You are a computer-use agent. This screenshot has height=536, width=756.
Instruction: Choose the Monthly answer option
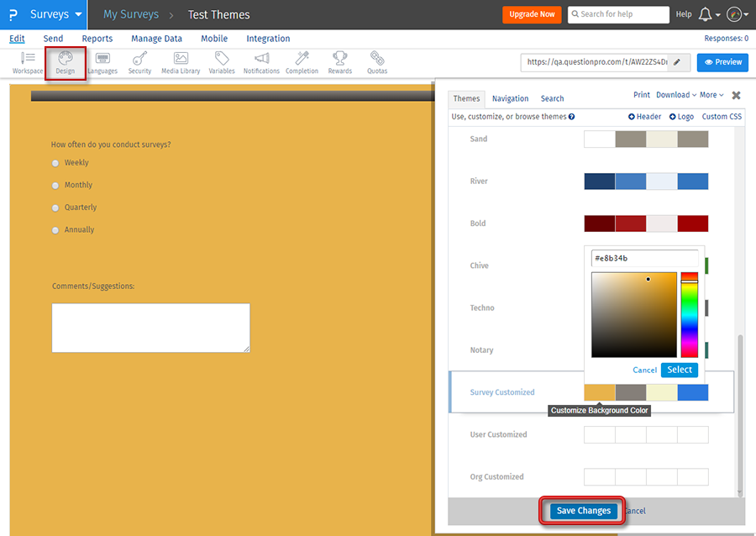pos(55,185)
